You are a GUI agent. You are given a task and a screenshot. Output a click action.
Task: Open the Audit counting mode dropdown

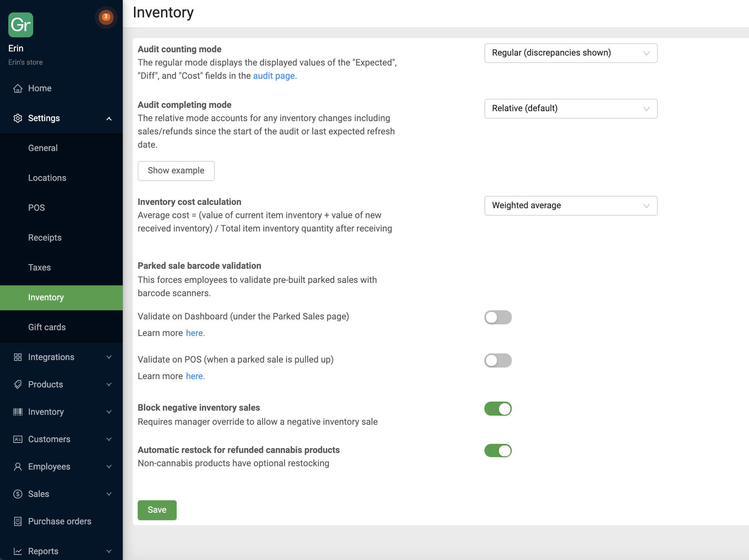(x=571, y=53)
